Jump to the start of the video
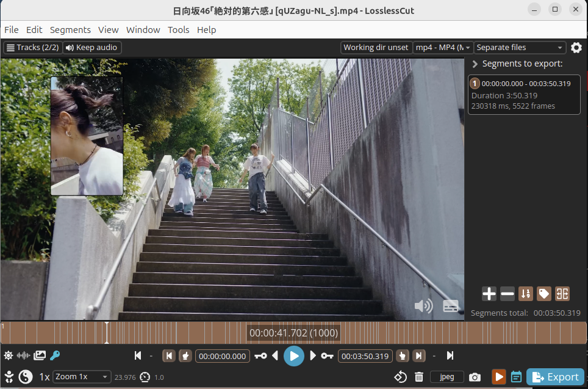Screen dimensions: 588x389 pyautogui.click(x=138, y=355)
